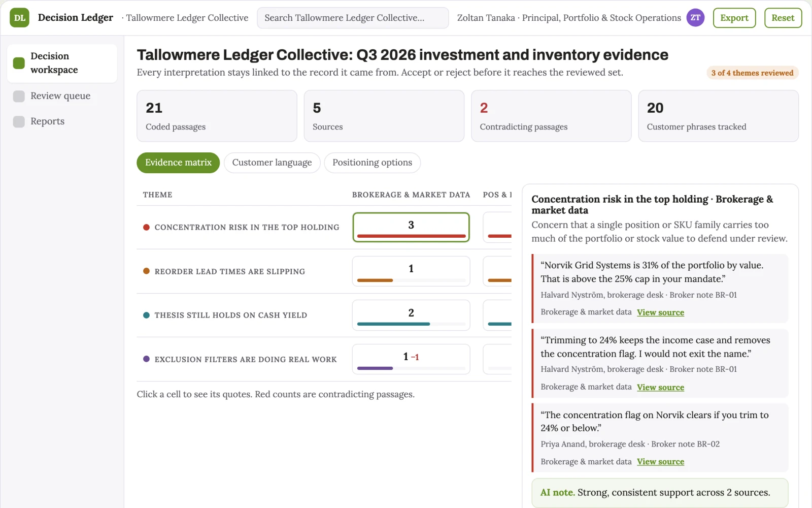Click the teal dot beside Thesis still holds theme
The image size is (812, 508).
coord(146,315)
